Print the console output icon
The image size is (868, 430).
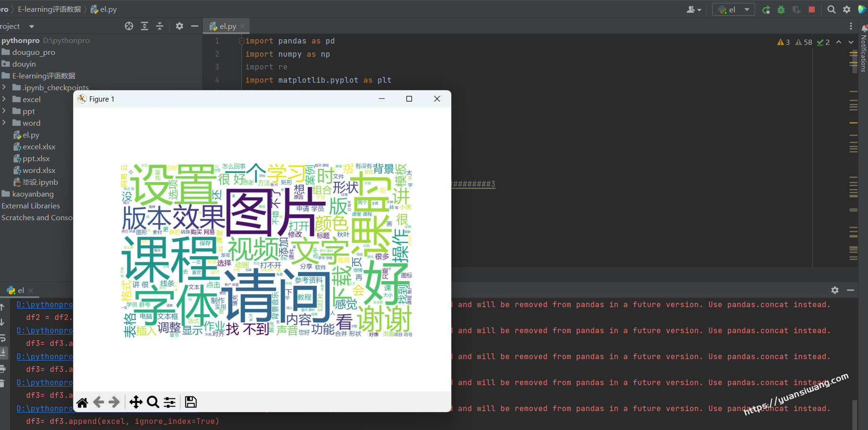click(3, 369)
